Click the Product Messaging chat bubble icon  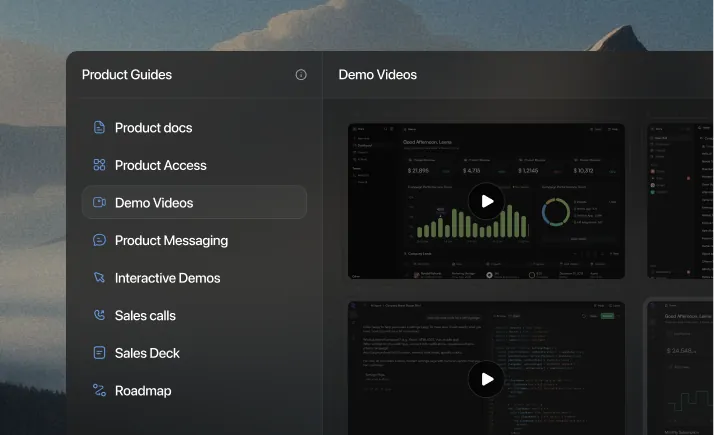pyautogui.click(x=99, y=240)
